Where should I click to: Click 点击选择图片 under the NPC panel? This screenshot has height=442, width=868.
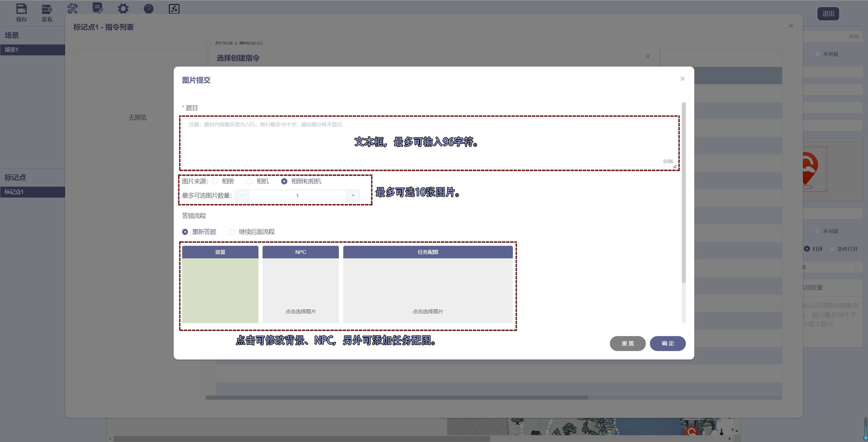click(x=300, y=311)
